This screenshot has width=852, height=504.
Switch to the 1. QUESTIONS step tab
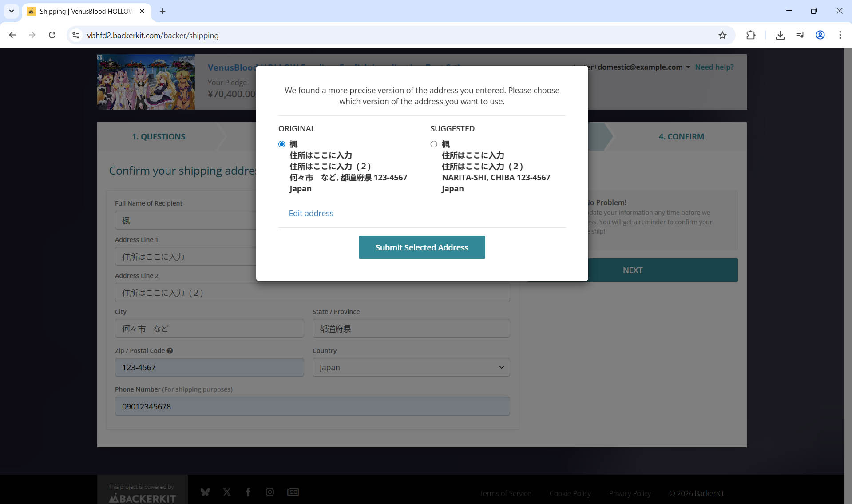pyautogui.click(x=159, y=137)
